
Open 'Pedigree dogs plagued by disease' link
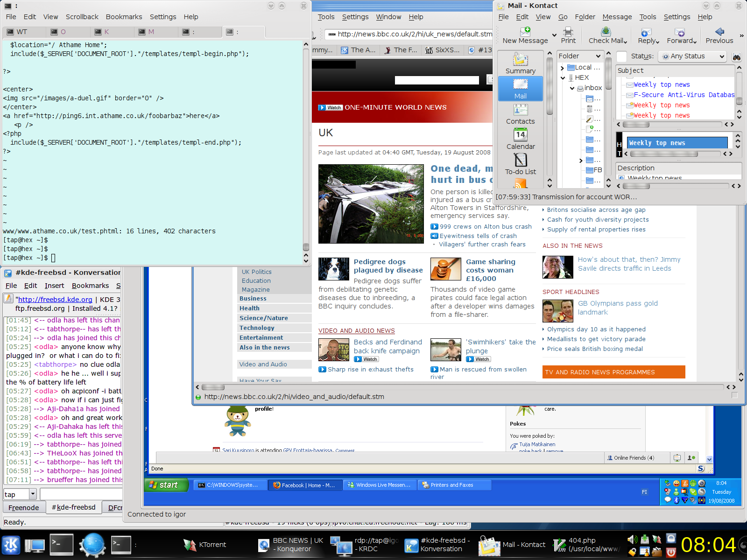(388, 266)
